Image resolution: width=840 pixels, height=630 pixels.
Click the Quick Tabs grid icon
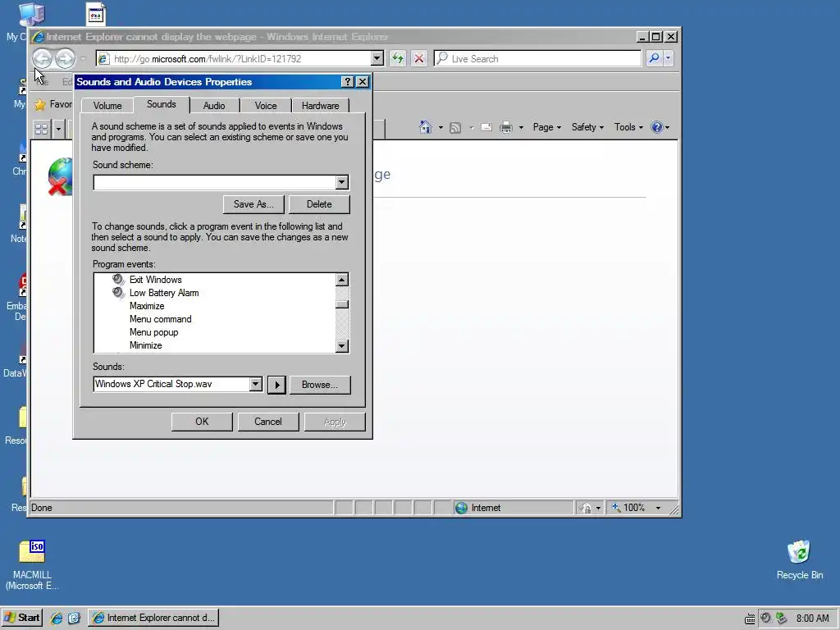pos(41,129)
